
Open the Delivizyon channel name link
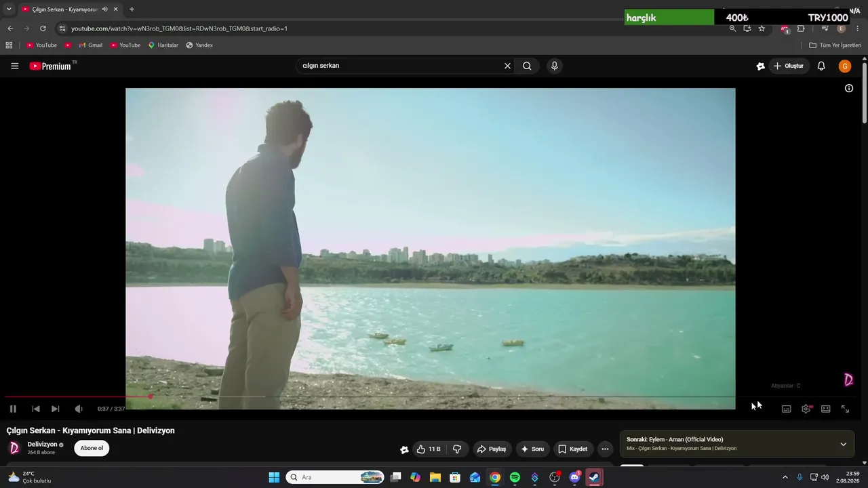pyautogui.click(x=43, y=445)
